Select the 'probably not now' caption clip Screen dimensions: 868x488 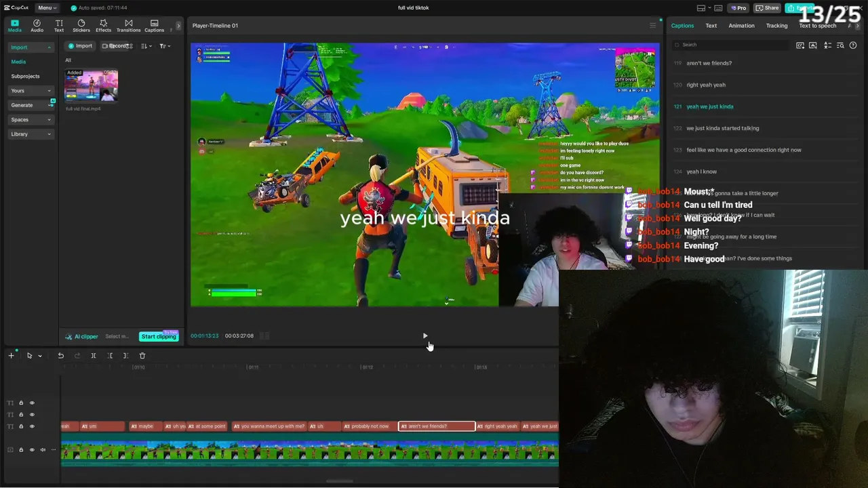tap(369, 426)
